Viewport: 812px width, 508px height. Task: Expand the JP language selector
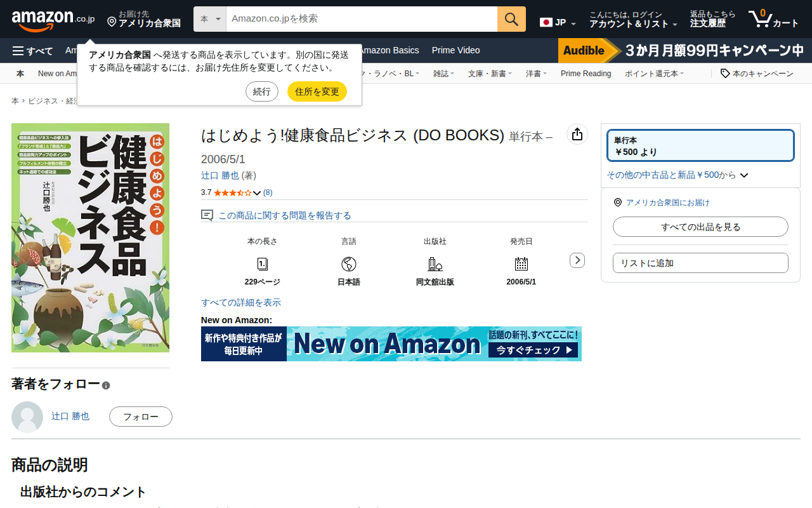[558, 23]
